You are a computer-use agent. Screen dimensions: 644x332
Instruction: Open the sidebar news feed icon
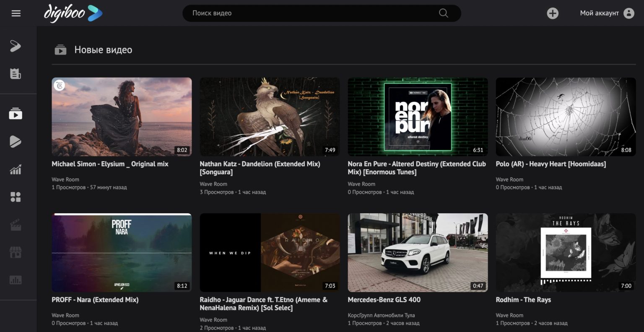click(x=16, y=74)
